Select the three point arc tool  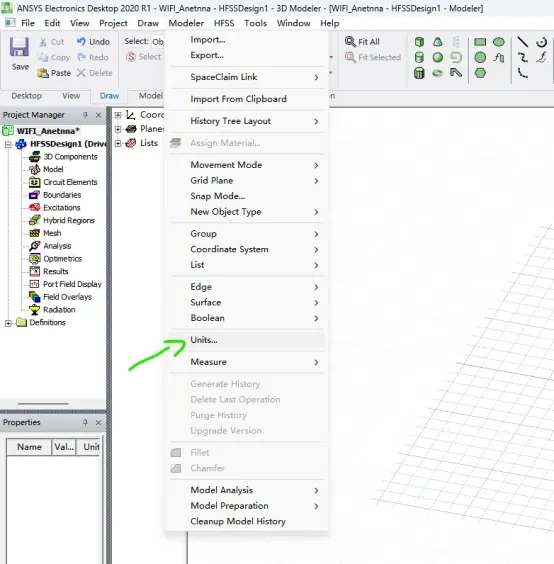(x=523, y=73)
